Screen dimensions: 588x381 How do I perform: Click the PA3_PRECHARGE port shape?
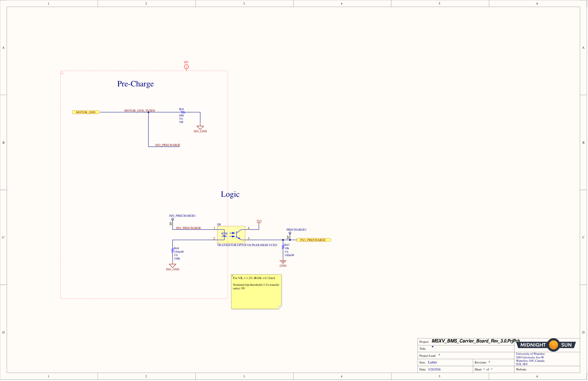314,240
